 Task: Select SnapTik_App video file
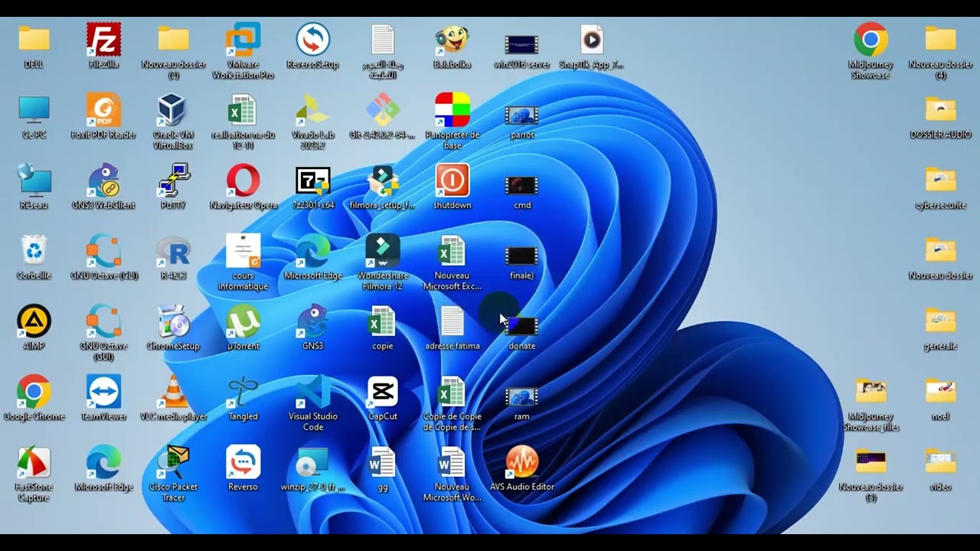click(591, 40)
